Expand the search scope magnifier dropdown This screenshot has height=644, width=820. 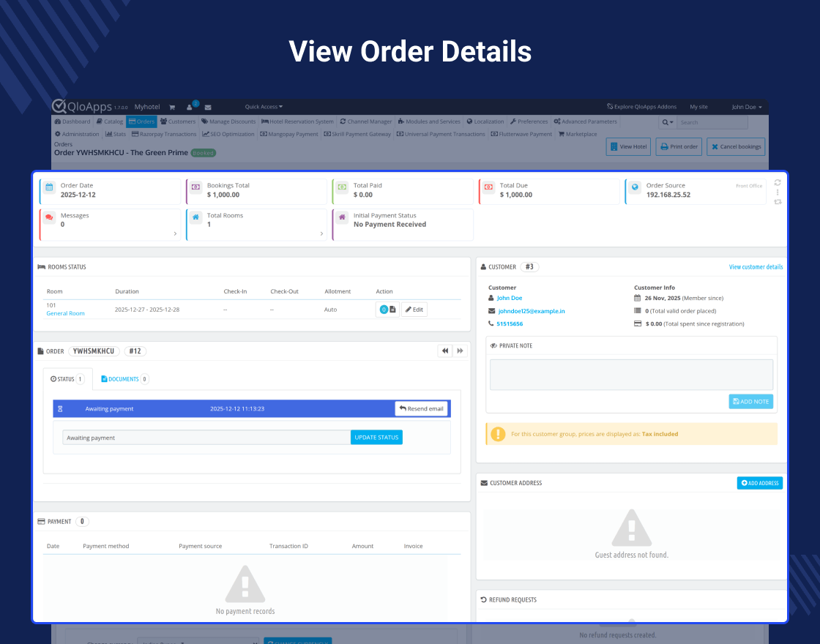click(667, 122)
